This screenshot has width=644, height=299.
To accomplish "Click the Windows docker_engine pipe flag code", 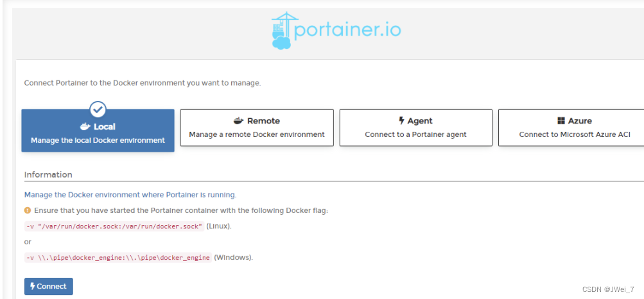I will click(118, 257).
